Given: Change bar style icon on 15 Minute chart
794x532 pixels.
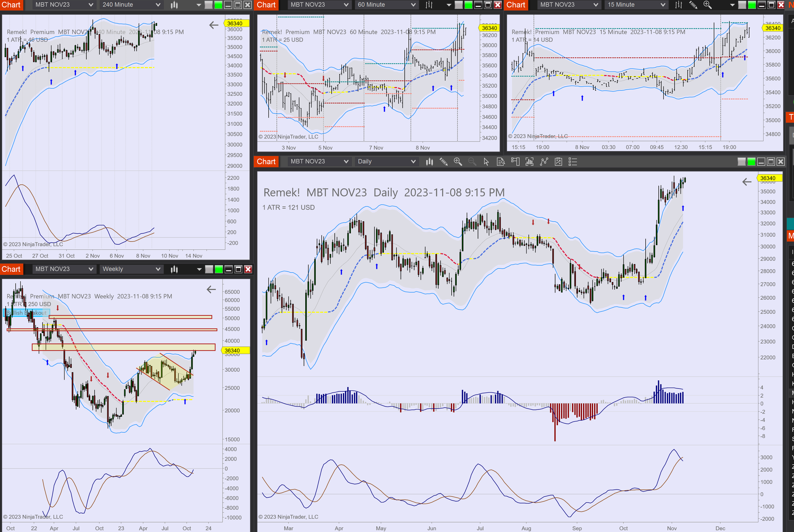Looking at the screenshot, I should point(678,5).
